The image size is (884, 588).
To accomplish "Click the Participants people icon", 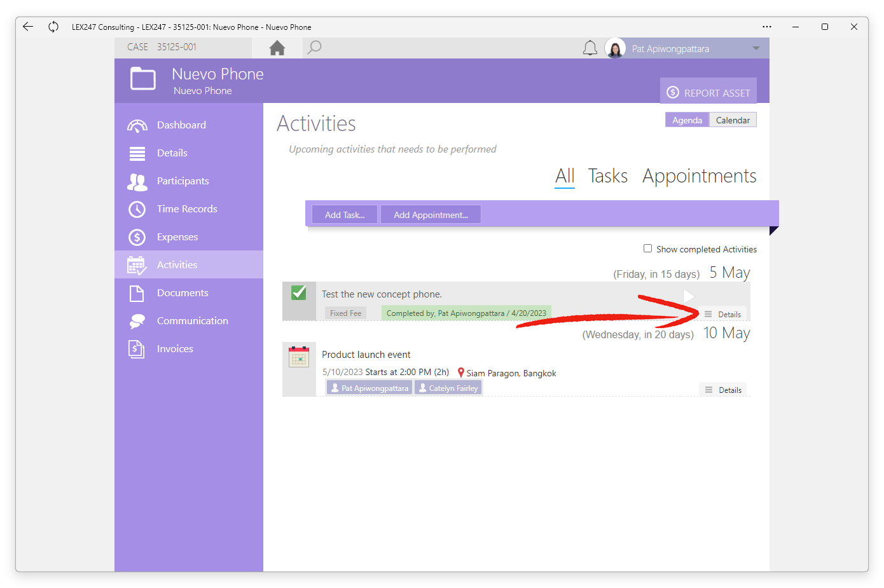I will 137,182.
